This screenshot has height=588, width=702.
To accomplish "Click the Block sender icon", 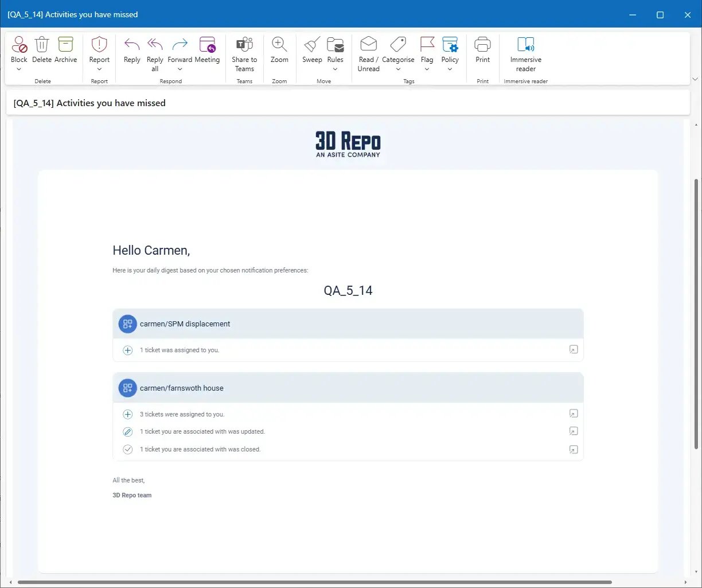I will coord(19,45).
